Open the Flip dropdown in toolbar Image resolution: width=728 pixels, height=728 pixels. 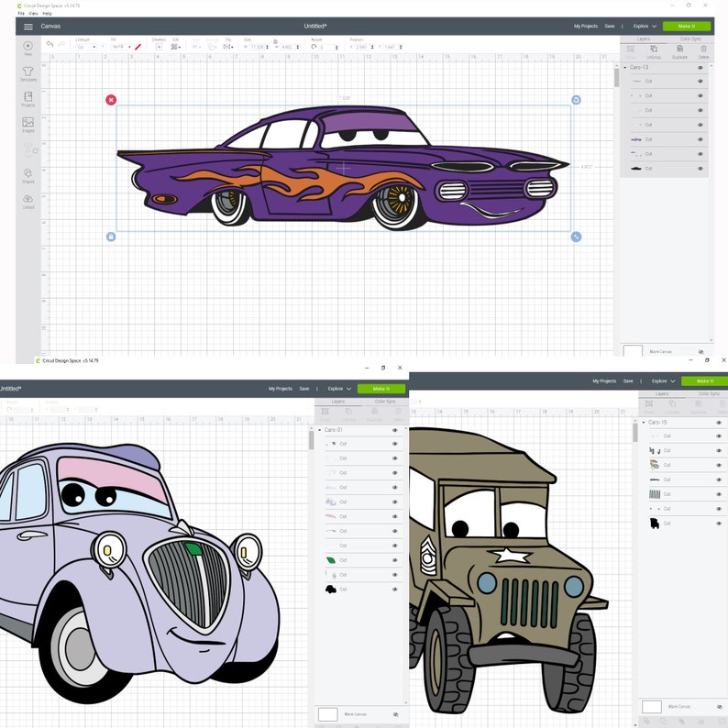tap(227, 47)
